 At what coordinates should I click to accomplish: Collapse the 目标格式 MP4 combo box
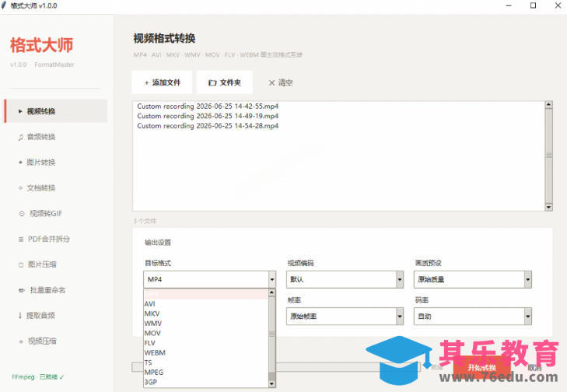click(x=272, y=279)
